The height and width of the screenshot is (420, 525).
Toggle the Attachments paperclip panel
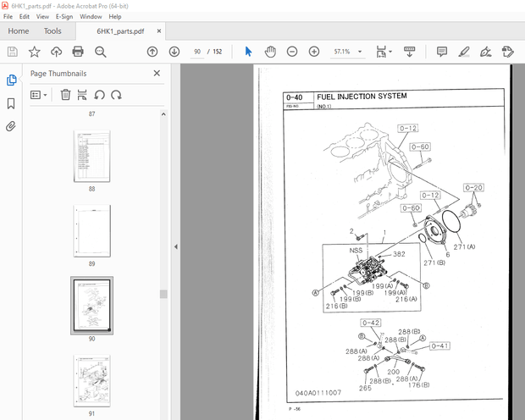(x=11, y=126)
